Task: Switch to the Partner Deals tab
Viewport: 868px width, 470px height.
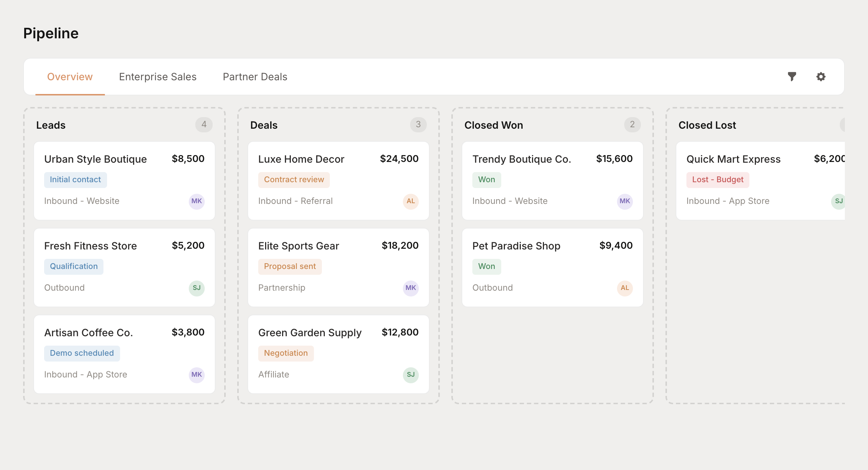Action: pos(255,77)
